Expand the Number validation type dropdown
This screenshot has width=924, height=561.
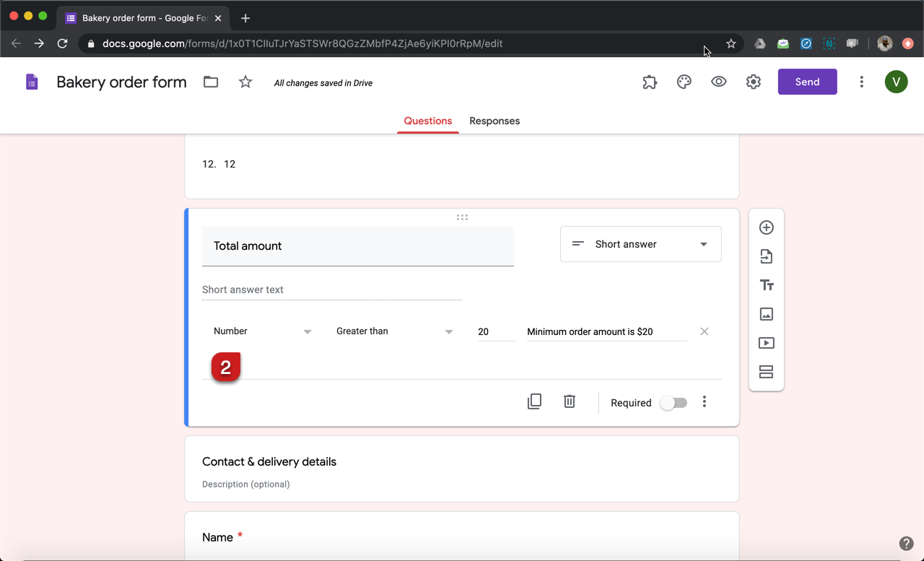[262, 331]
